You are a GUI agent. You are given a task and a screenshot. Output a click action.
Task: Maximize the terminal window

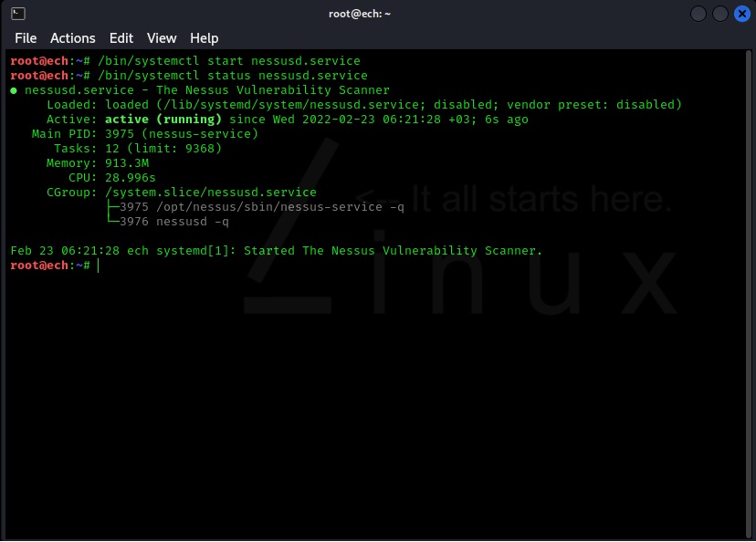(x=719, y=14)
